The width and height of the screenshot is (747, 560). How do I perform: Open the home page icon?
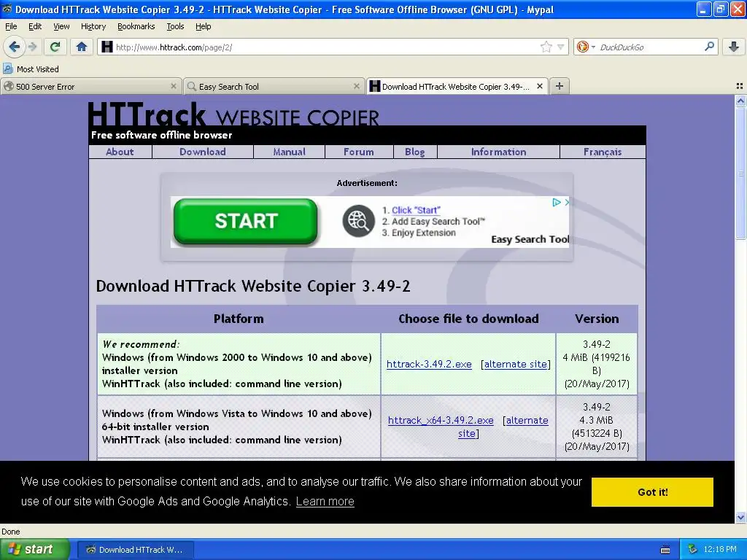point(82,47)
